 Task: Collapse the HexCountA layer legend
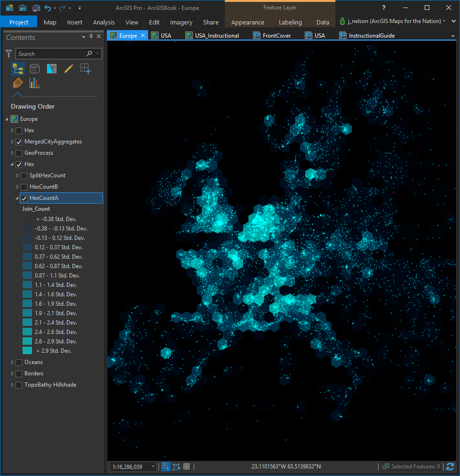click(18, 198)
